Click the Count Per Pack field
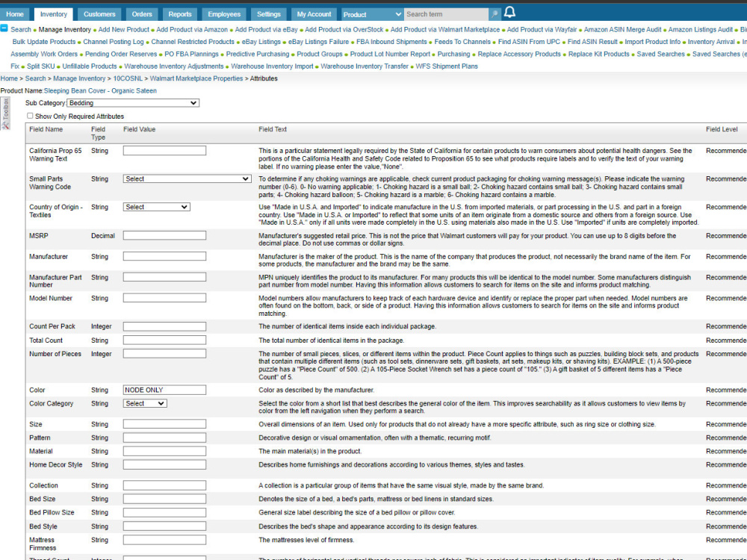Screen dimensions: 747x560 coord(164,327)
